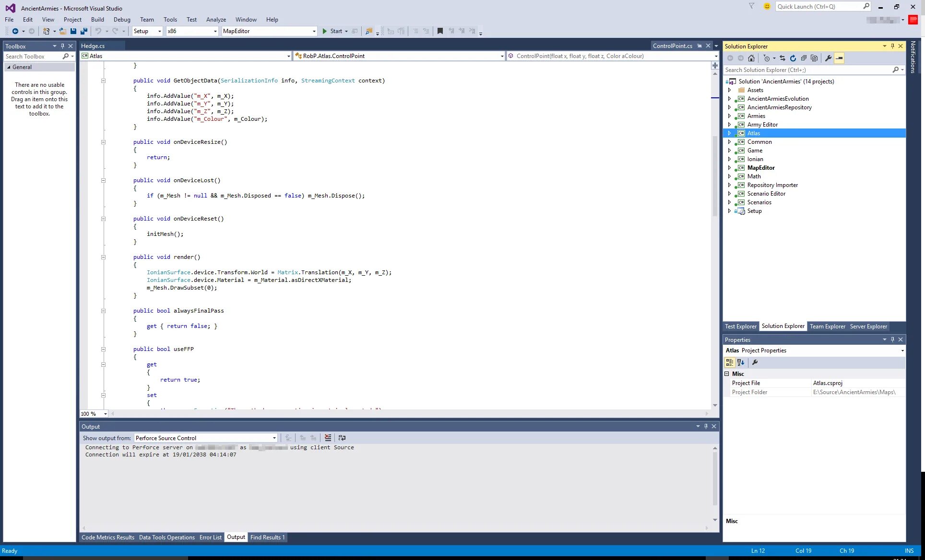Open Properties wrench in Solution Explorer
Image resolution: width=925 pixels, height=560 pixels.
pos(829,58)
